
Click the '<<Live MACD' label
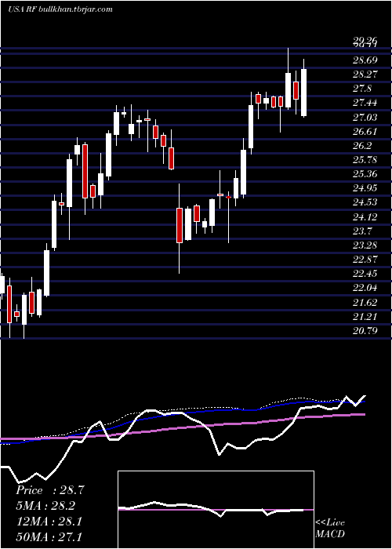click(x=330, y=528)
